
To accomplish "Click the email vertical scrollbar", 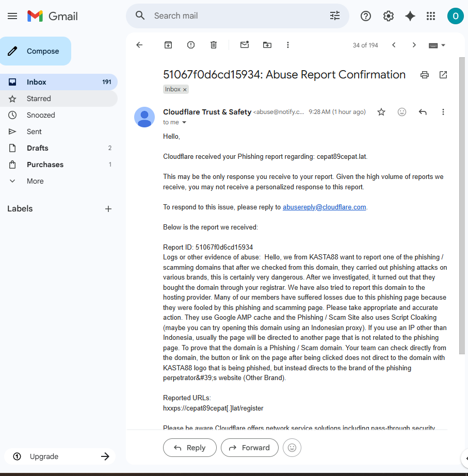I will tap(462, 206).
